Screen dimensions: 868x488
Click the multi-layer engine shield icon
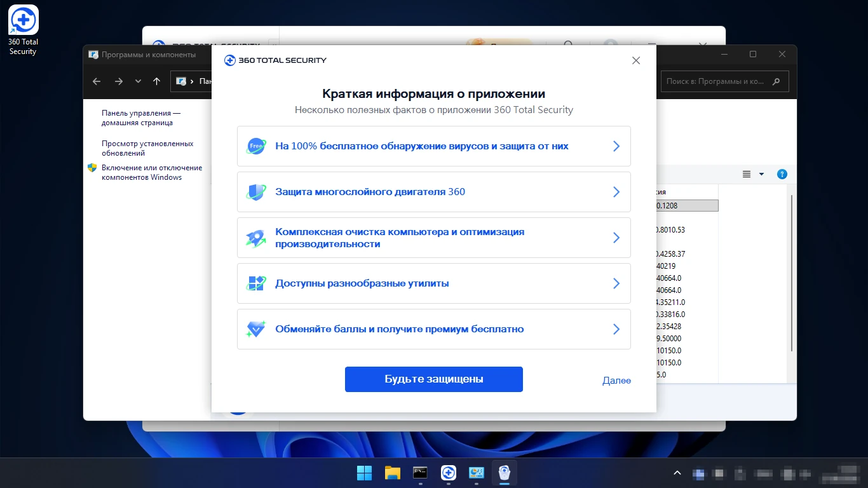[x=256, y=192]
